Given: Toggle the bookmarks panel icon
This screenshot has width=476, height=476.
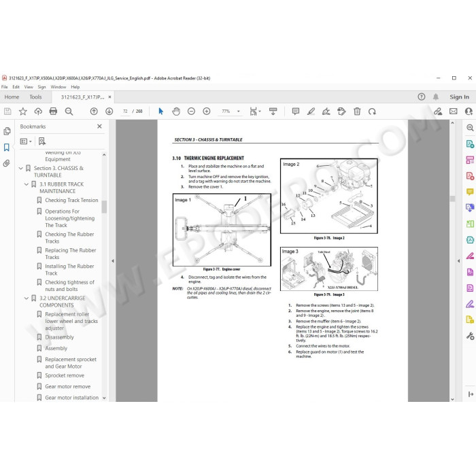Looking at the screenshot, I should [x=7, y=148].
